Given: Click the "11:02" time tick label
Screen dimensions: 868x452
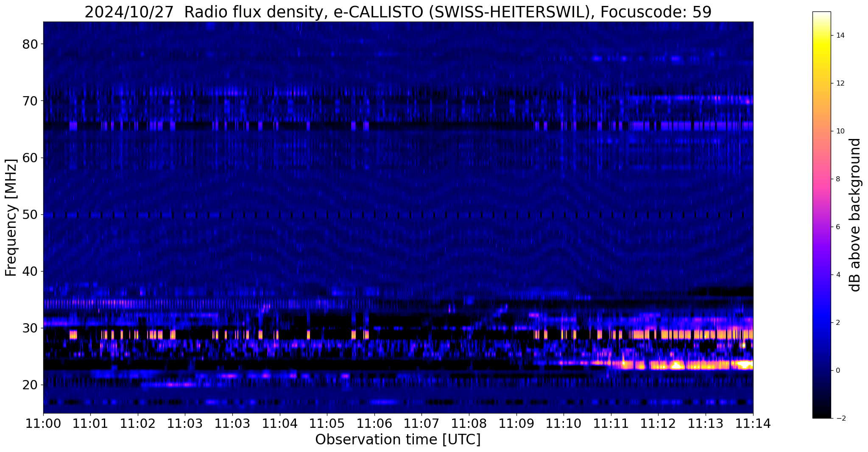Looking at the screenshot, I should [x=138, y=423].
